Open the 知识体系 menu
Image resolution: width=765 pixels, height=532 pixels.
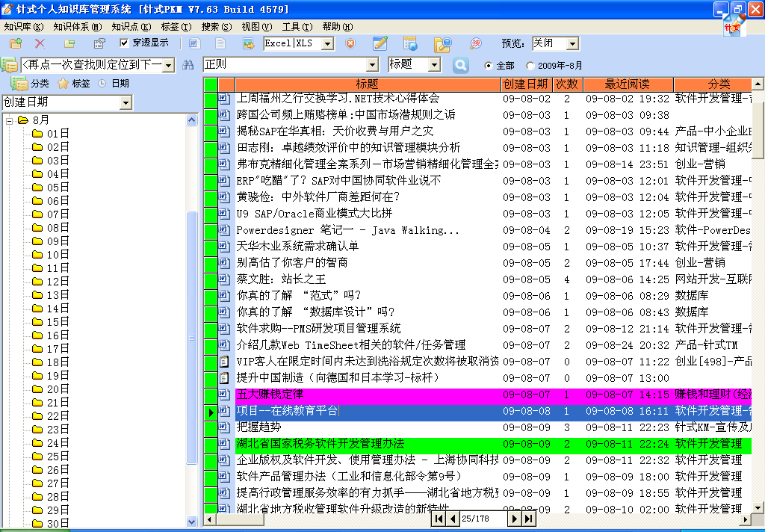point(78,27)
